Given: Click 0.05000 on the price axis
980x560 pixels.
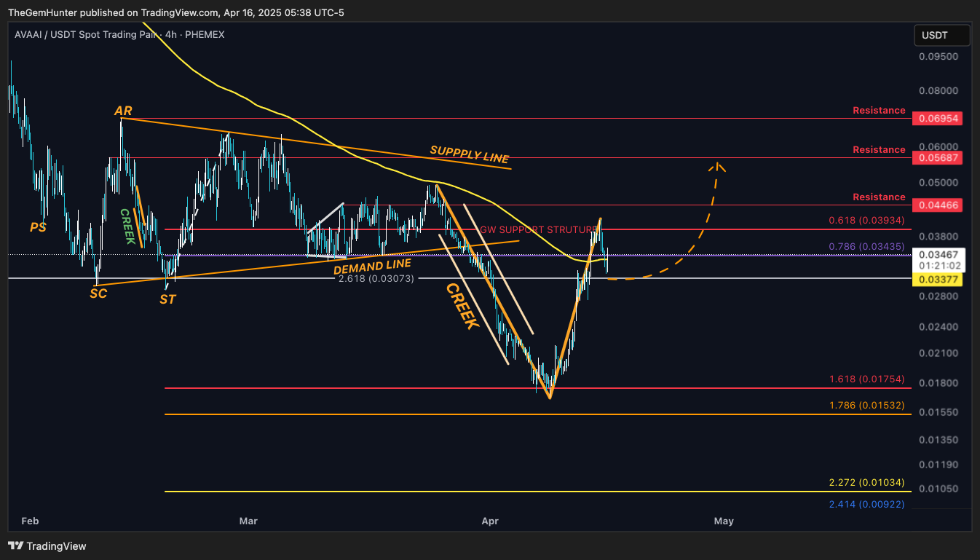Looking at the screenshot, I should click(x=938, y=182).
